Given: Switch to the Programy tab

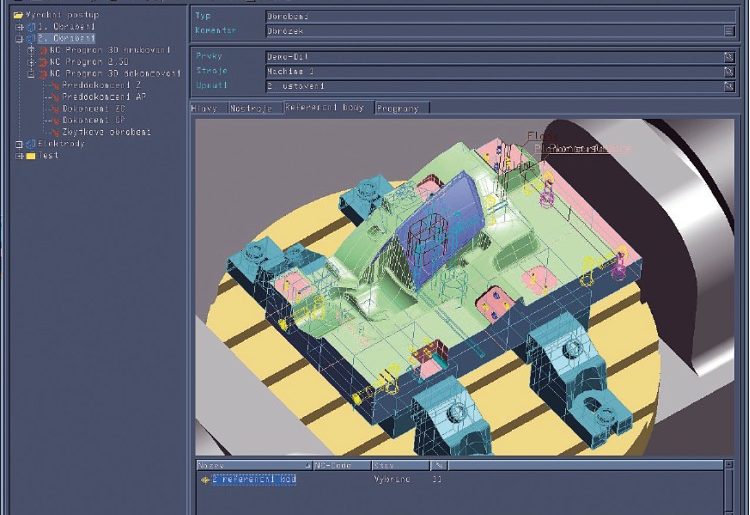Looking at the screenshot, I should coord(400,107).
